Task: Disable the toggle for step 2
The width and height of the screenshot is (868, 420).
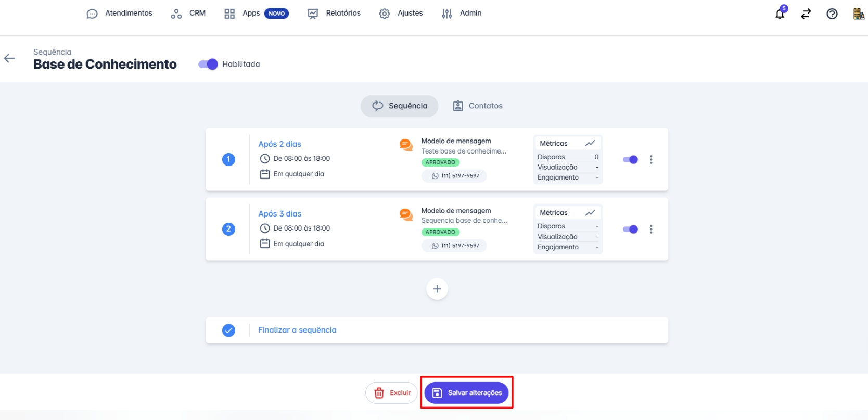Action: (630, 230)
